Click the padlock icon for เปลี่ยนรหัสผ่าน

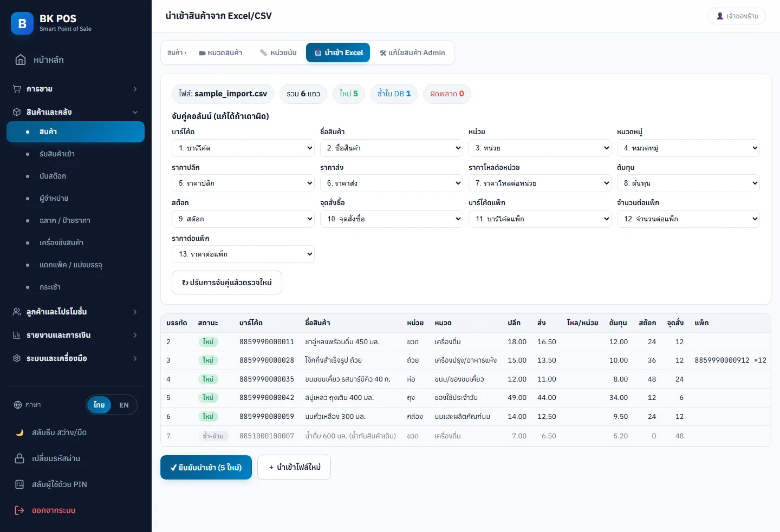pos(19,458)
